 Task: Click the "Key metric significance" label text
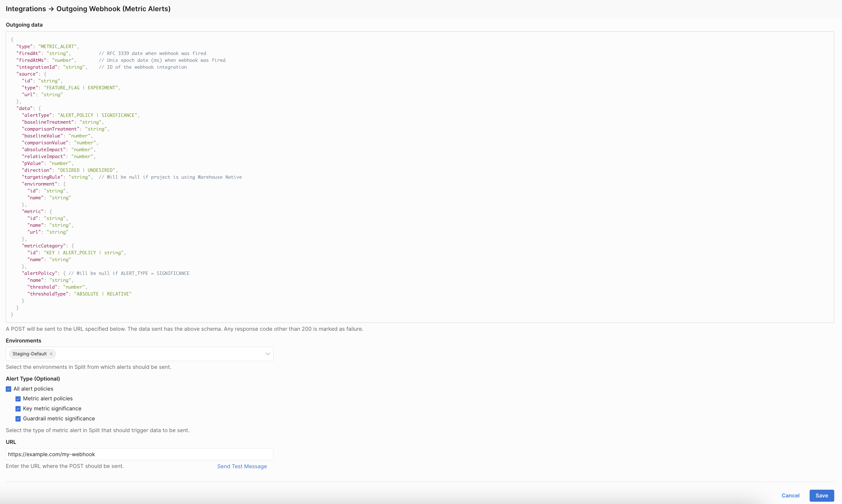point(52,409)
